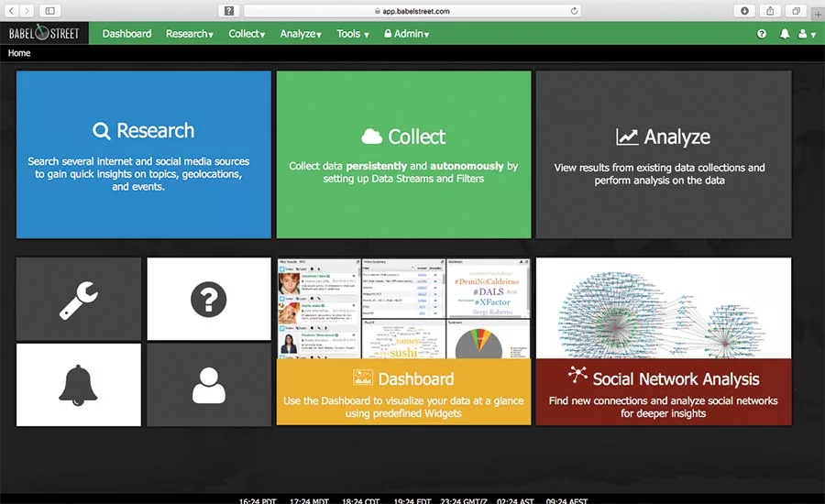Click the 17:24 MDT clock
Image resolution: width=825 pixels, height=504 pixels.
(309, 500)
